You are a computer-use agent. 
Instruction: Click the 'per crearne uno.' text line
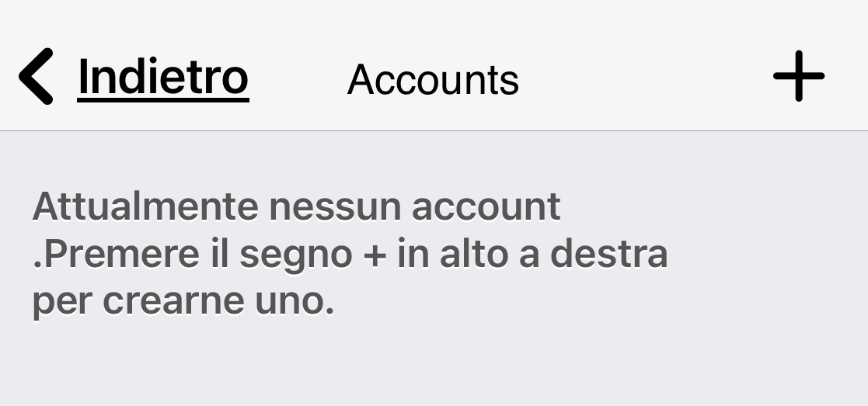(x=183, y=301)
